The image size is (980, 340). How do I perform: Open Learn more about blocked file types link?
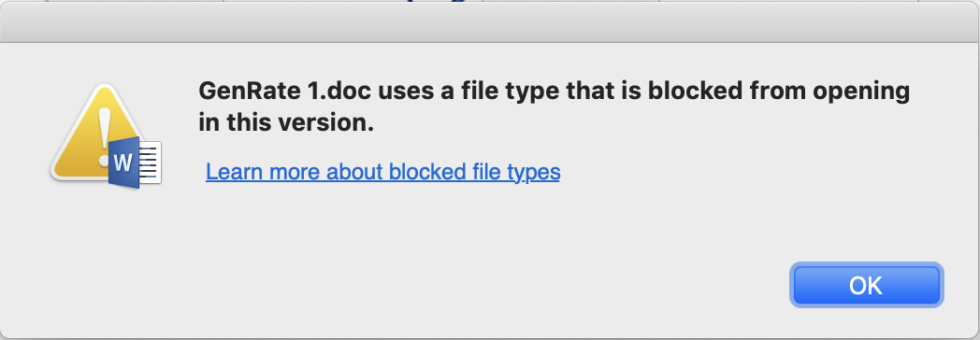coord(382,171)
